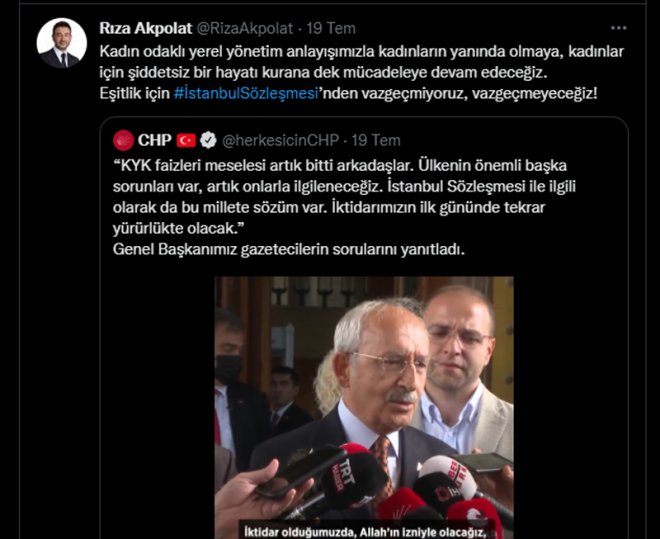Click the Turkish flag emoji next to CHP
This screenshot has width=660, height=539.
pos(186,140)
